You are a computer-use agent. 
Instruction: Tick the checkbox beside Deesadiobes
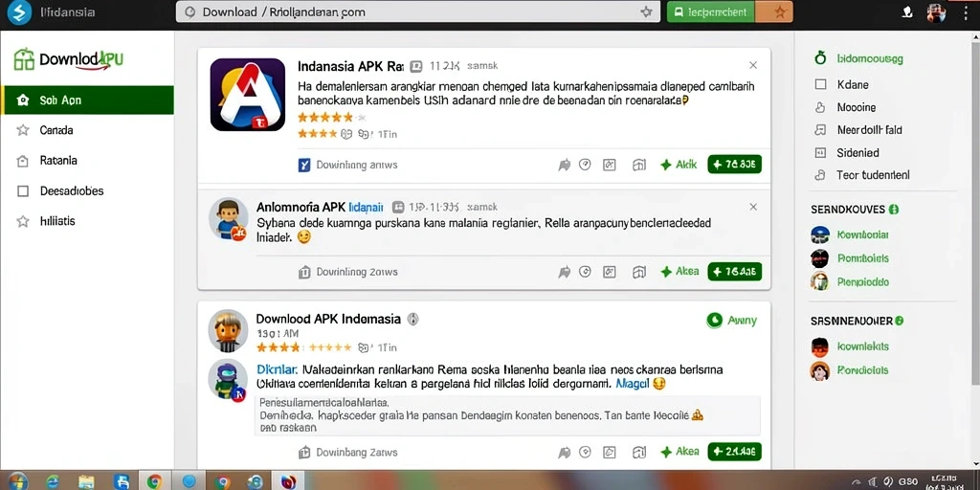23,191
